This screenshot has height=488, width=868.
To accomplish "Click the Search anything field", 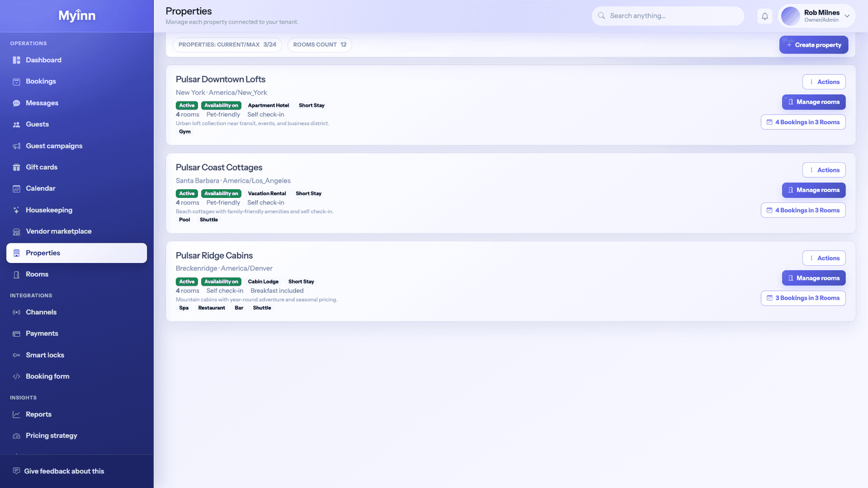I will [x=668, y=16].
